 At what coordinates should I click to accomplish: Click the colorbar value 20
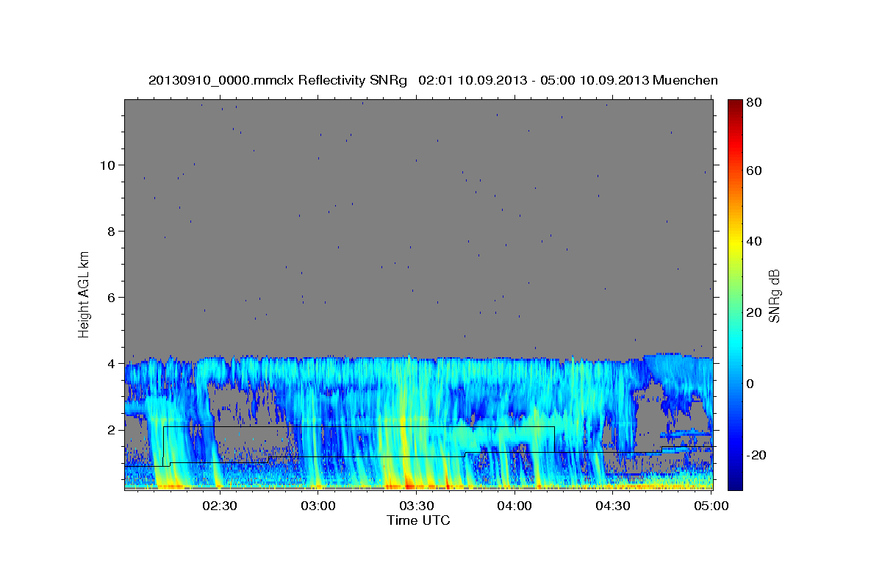(753, 312)
